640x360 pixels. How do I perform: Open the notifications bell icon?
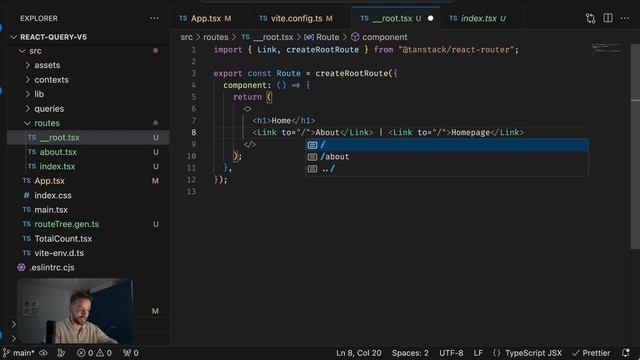pyautogui.click(x=626, y=353)
